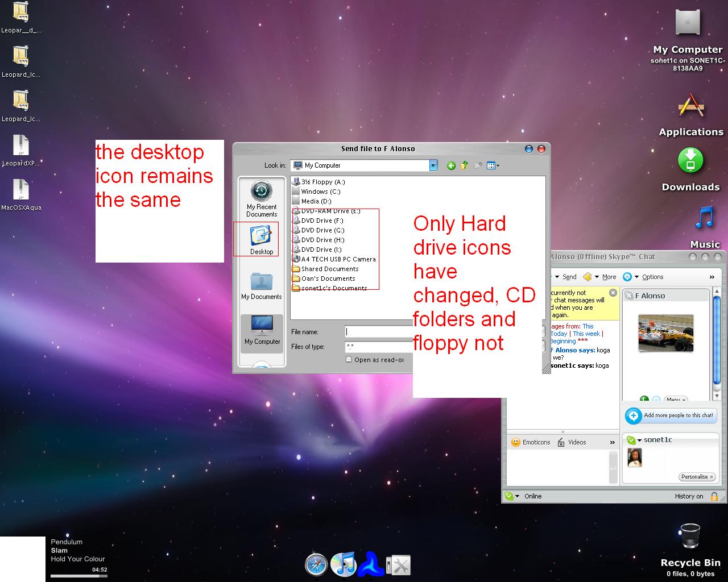Open the wrench-and-screwdriver utility dock icon
Screen dimensions: 728x582
(398, 565)
